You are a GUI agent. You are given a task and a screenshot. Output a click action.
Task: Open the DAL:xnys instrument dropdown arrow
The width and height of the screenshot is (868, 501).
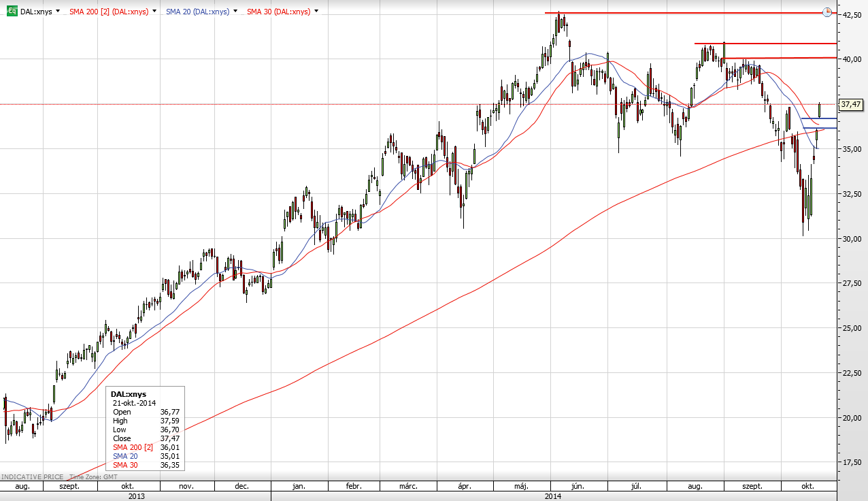(x=58, y=12)
